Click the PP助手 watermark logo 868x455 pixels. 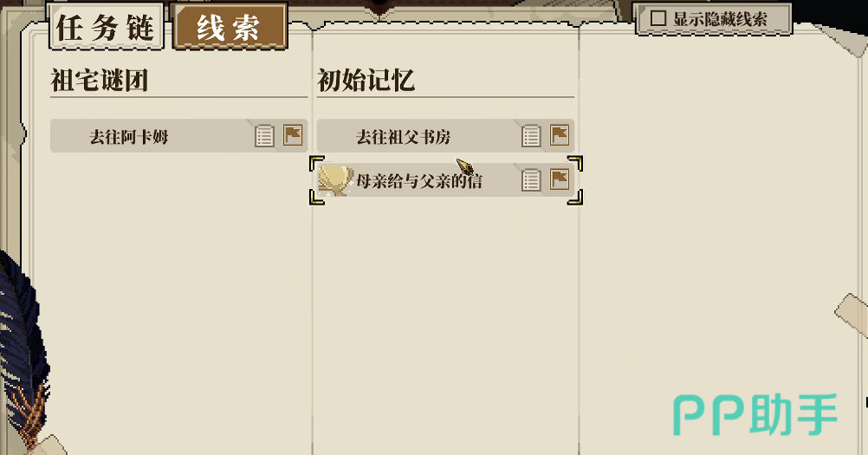(x=755, y=415)
